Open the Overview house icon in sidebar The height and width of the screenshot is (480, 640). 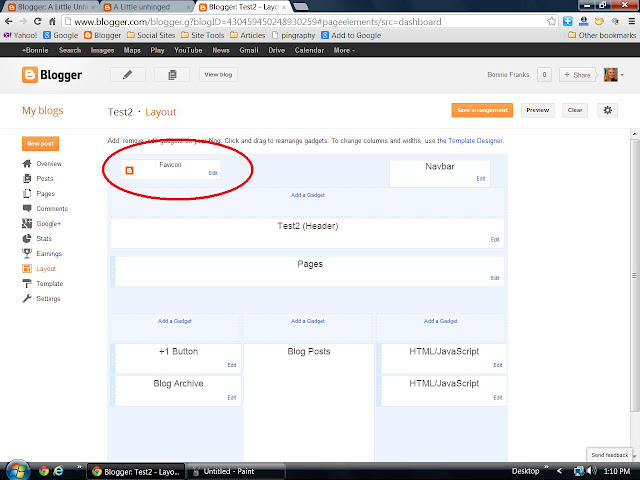pyautogui.click(x=27, y=164)
